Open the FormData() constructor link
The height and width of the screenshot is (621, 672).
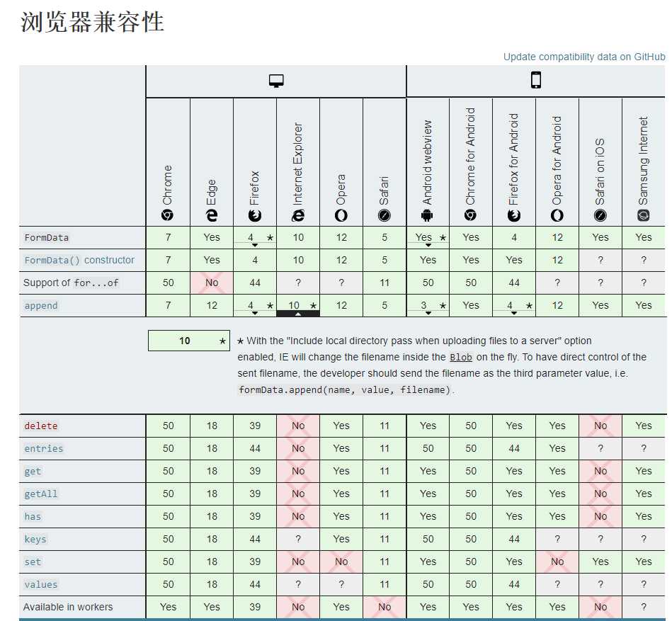[79, 260]
